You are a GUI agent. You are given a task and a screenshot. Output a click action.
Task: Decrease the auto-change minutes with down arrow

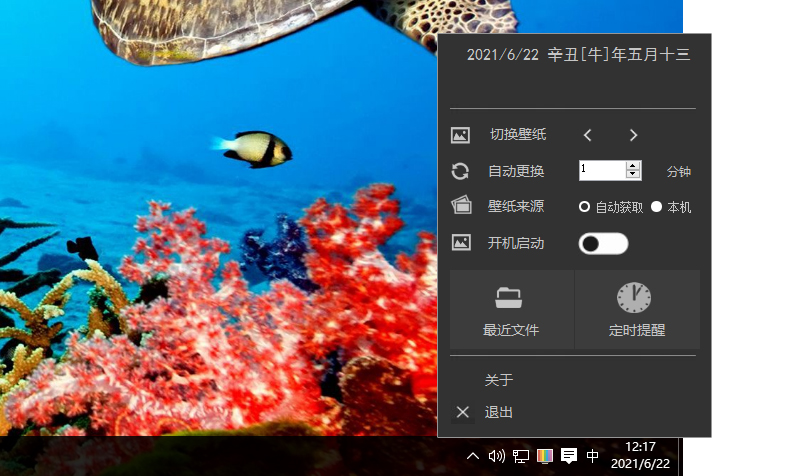[x=633, y=175]
